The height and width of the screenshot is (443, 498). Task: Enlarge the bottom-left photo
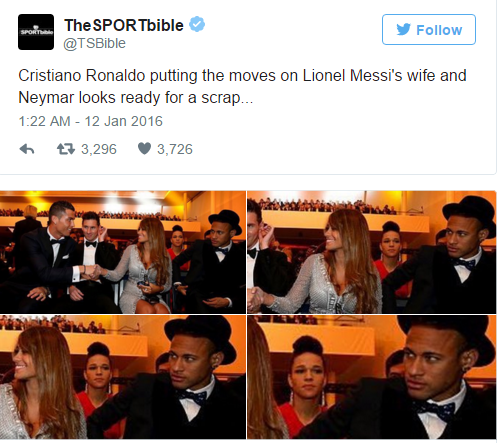tap(123, 377)
